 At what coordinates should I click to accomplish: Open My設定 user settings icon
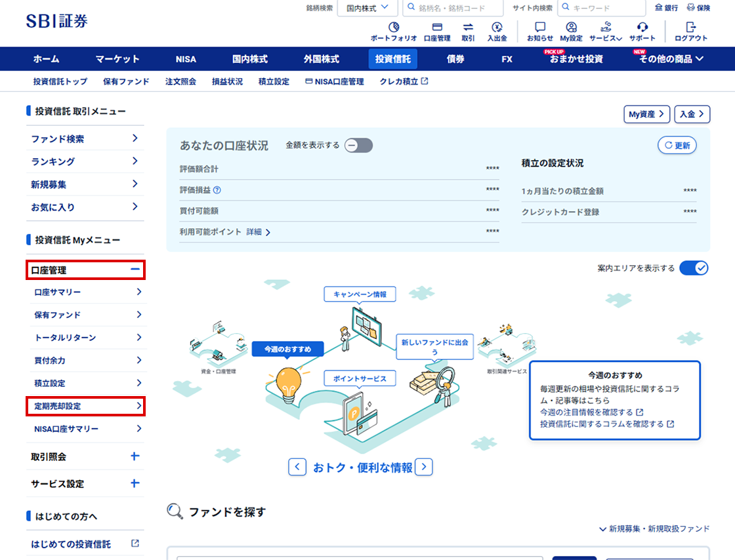[571, 28]
